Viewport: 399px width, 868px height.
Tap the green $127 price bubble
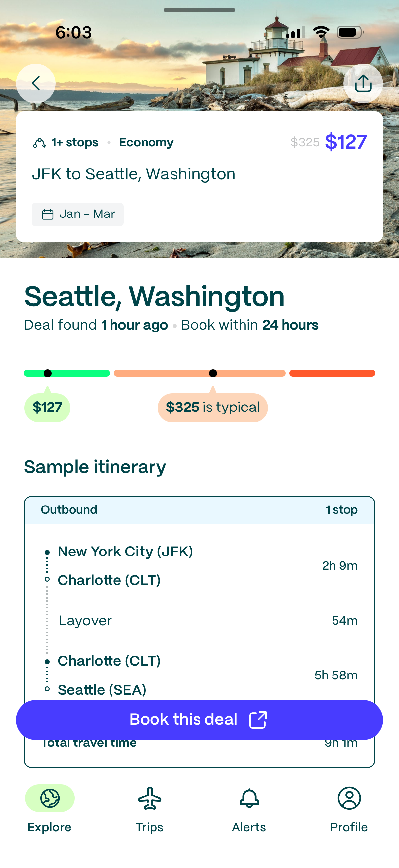pos(47,408)
